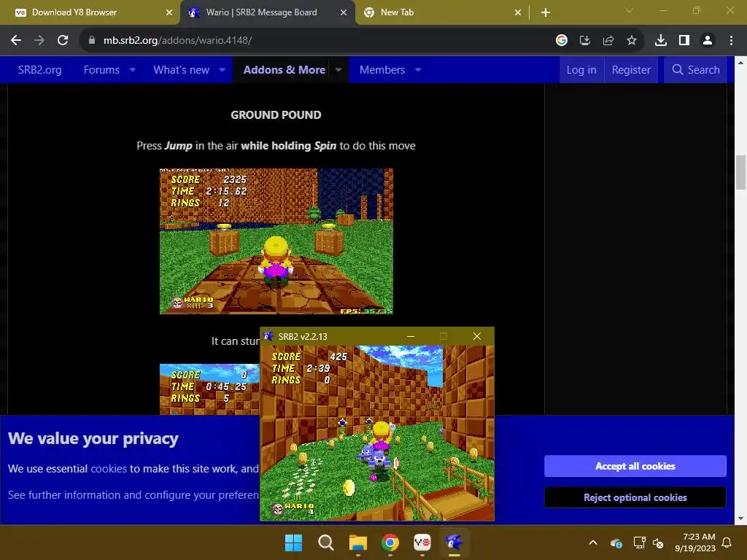Minimize the SRB2 v2.2.13 game window
Screen dimensions: 747x560
(x=410, y=336)
